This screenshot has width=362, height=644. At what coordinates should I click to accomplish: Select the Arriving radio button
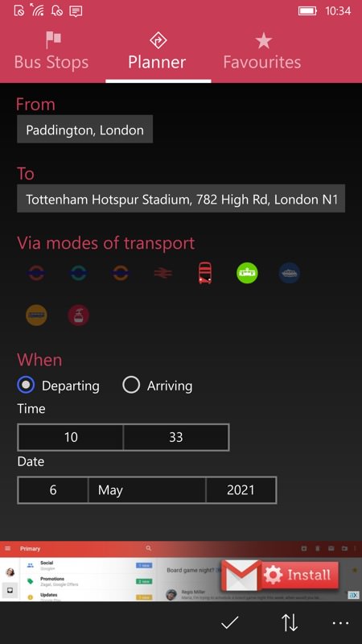(x=131, y=386)
